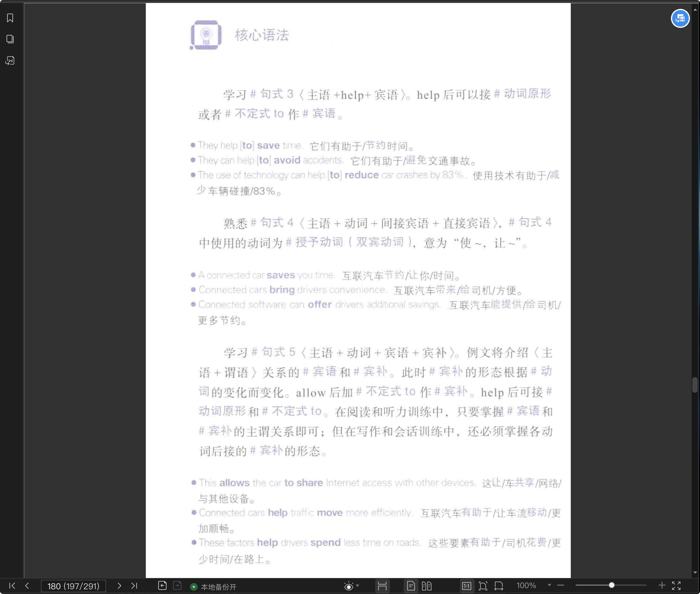Open eye protection mode icon
The height and width of the screenshot is (594, 700).
349,586
